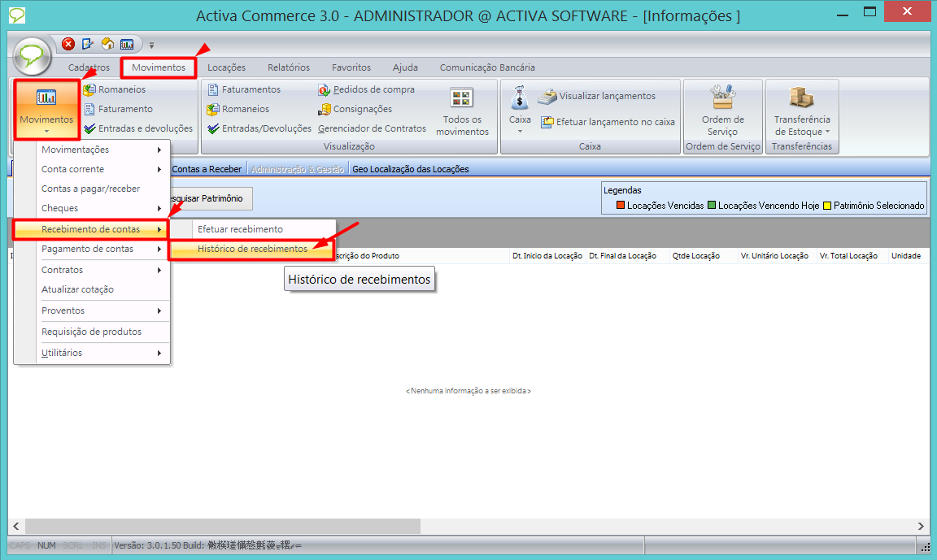The width and height of the screenshot is (937, 560).
Task: Click the round application orb button
Action: (x=33, y=55)
